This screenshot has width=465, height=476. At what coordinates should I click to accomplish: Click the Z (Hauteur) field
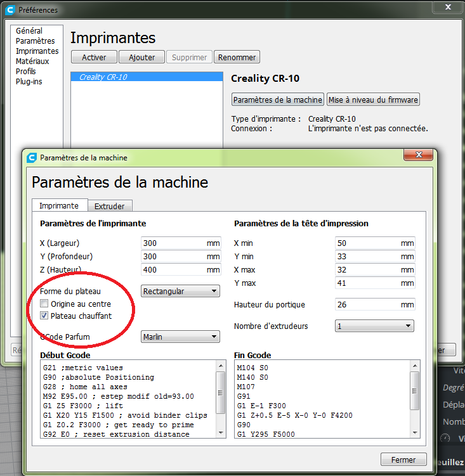point(181,269)
